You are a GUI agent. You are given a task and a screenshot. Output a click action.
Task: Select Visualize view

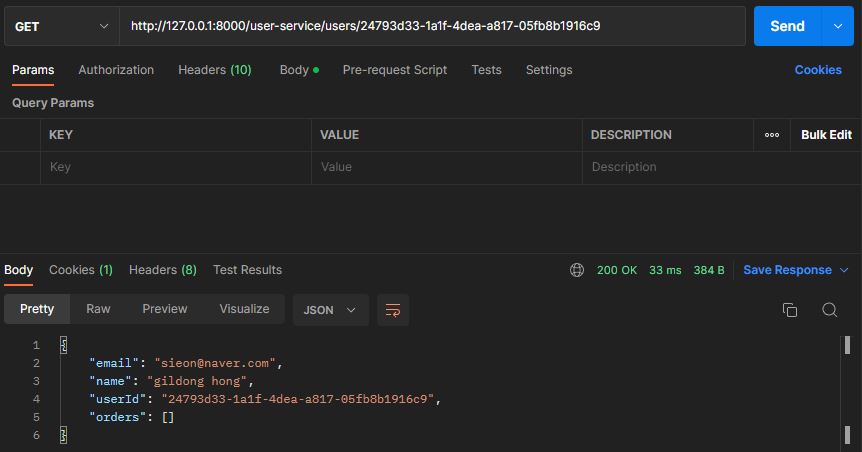click(245, 309)
